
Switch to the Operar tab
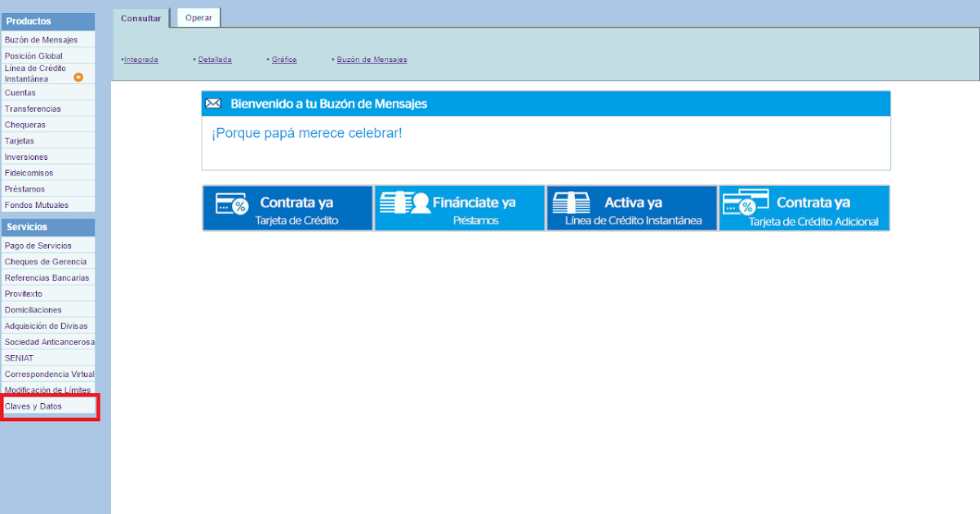pos(197,16)
